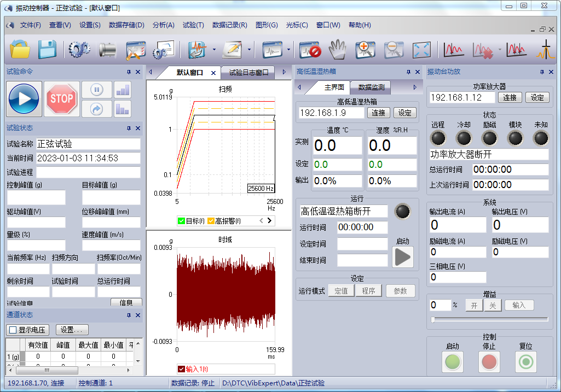Click the orange peak cursor toolbar icon
The width and height of the screenshot is (561, 392).
pyautogui.click(x=545, y=49)
